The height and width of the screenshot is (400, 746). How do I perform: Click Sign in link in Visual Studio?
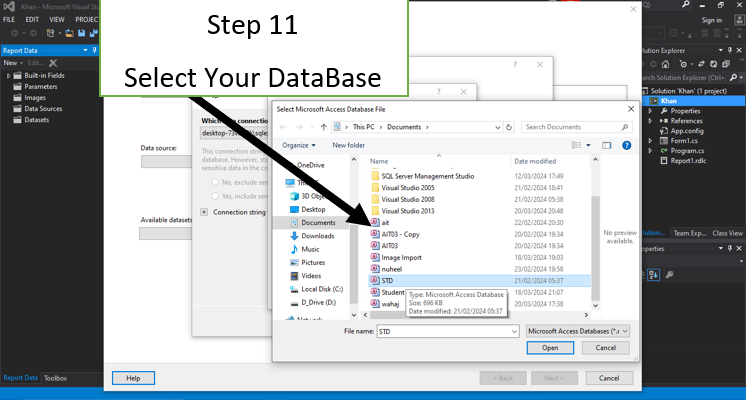[x=711, y=20]
